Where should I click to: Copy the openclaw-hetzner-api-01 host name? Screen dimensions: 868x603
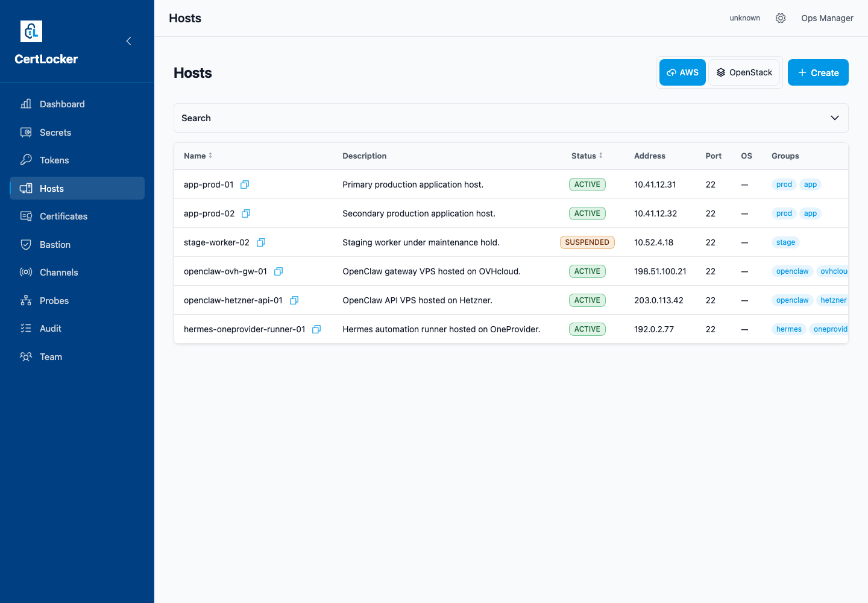[294, 300]
